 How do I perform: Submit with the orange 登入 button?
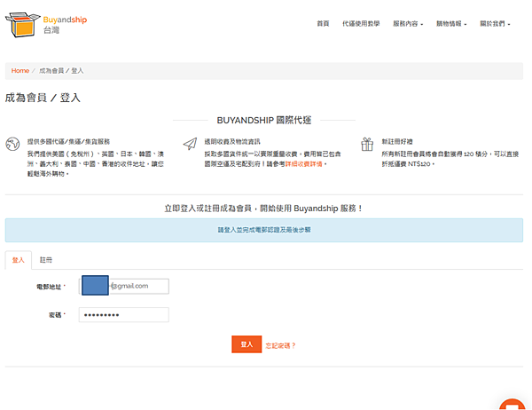246,344
